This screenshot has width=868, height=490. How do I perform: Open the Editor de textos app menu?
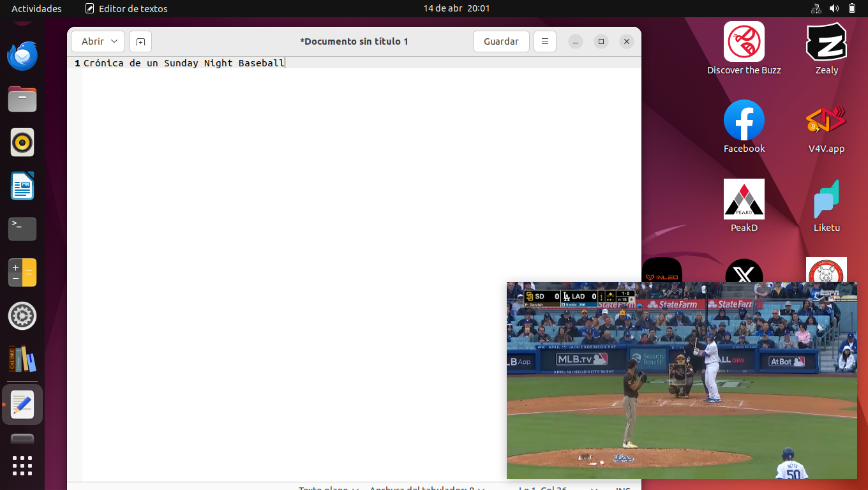[126, 8]
